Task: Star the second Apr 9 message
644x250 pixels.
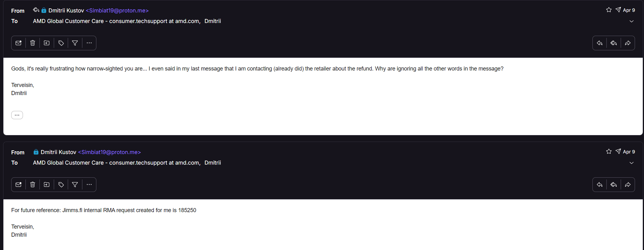Action: coord(609,152)
